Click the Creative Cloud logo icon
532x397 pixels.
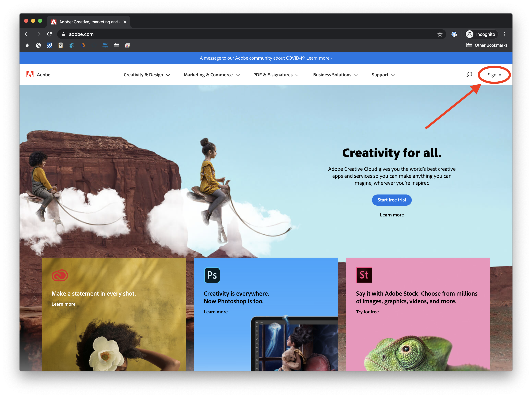[60, 275]
